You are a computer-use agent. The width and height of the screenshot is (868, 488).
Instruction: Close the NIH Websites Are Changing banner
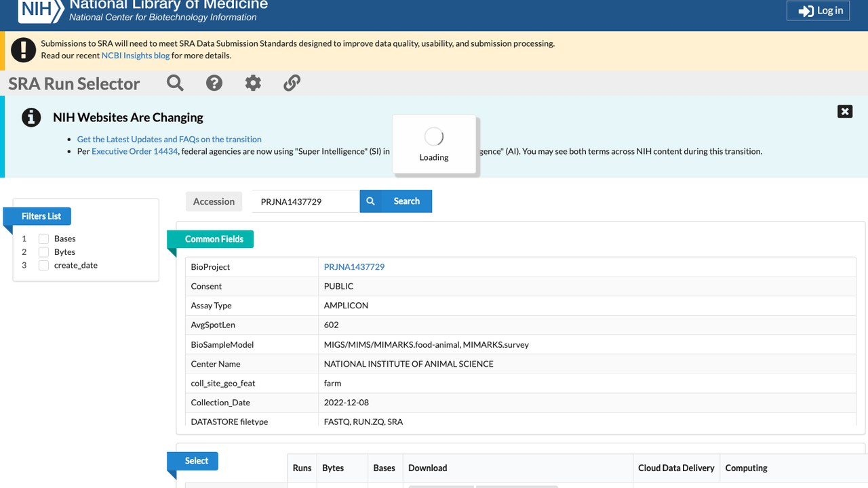pyautogui.click(x=845, y=111)
